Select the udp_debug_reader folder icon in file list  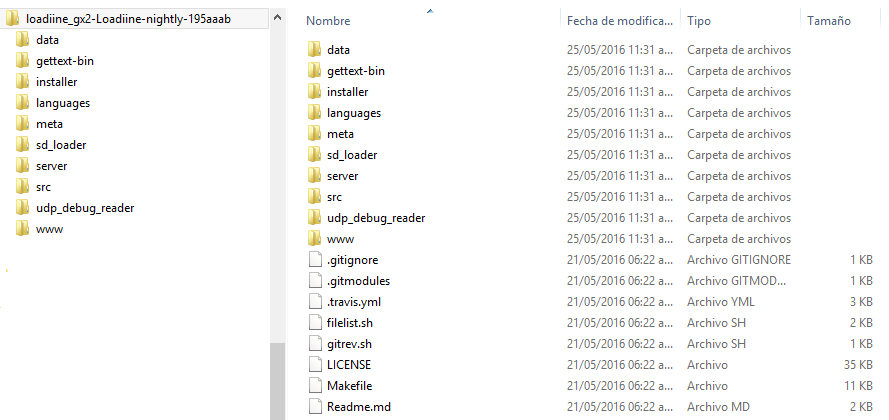click(315, 218)
